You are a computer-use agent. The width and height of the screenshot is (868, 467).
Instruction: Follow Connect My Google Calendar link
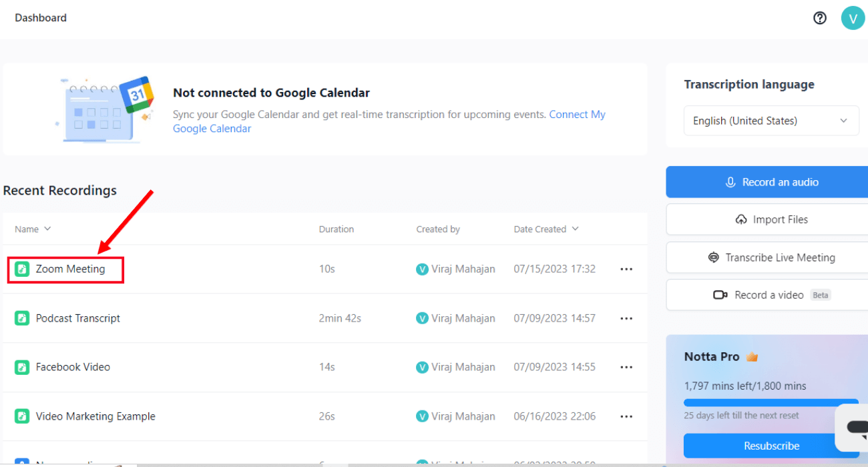(x=577, y=114)
